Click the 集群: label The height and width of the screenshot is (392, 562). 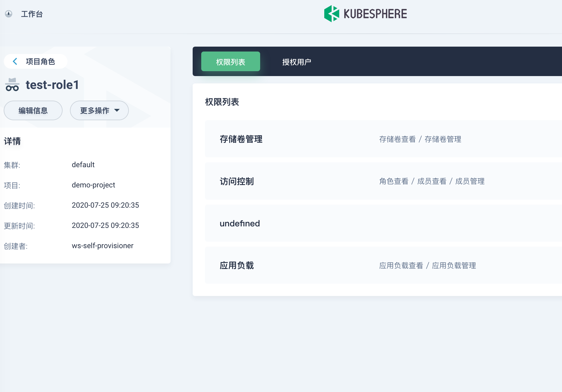click(x=12, y=165)
